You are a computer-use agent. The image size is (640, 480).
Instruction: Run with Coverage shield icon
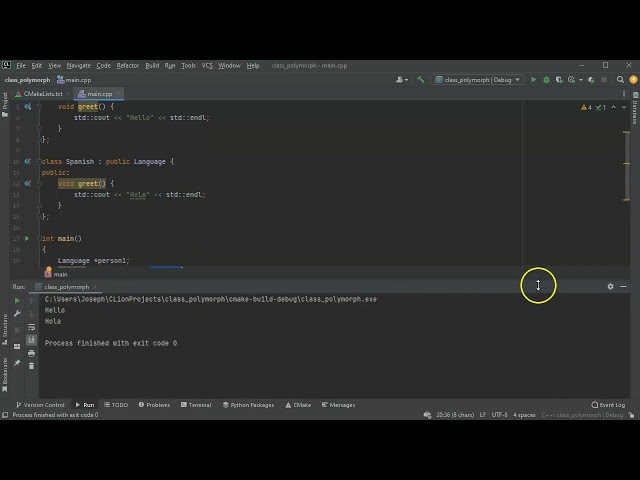tap(559, 80)
